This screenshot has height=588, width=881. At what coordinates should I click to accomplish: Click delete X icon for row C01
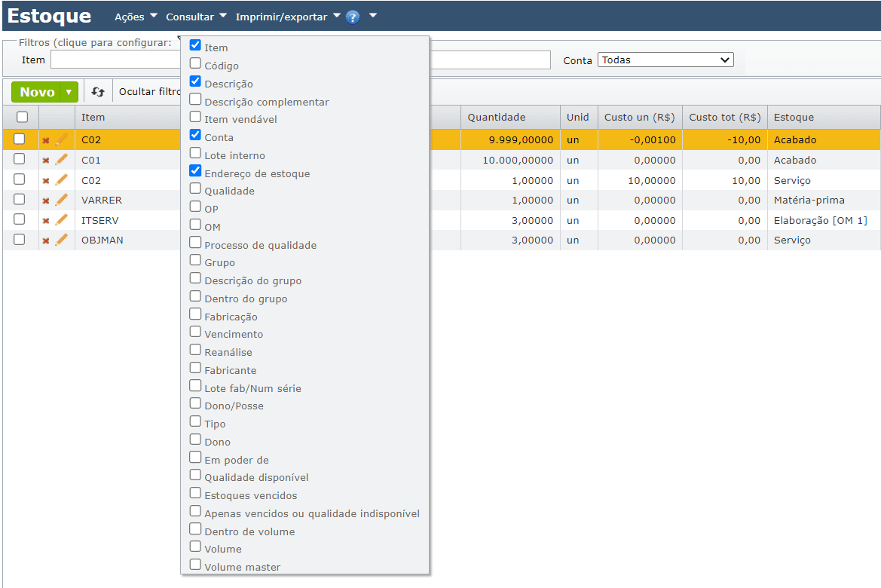point(46,161)
